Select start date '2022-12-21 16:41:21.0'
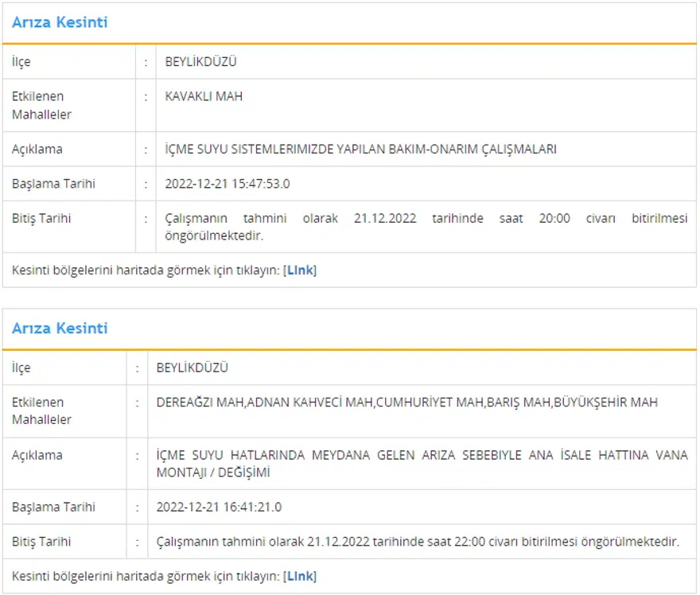Viewport: 700px width, 595px height. [x=219, y=507]
